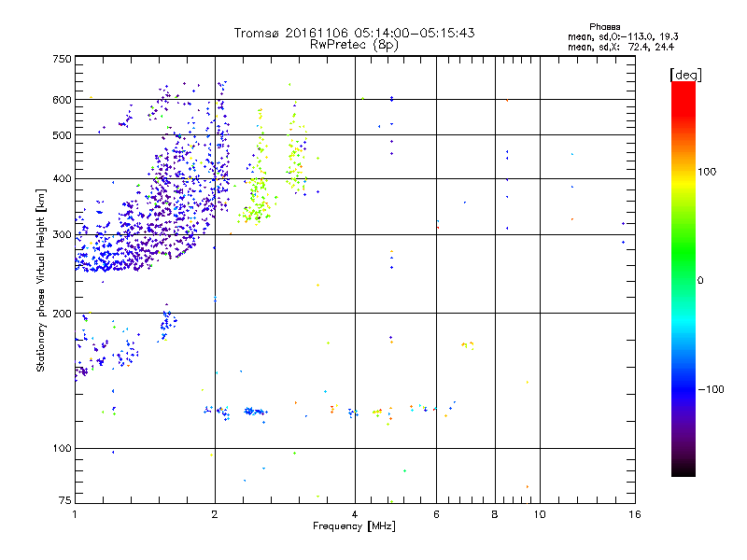Screen dimensions: 747x560
Task: Click the x-axis tick label '1'
Action: (75, 514)
